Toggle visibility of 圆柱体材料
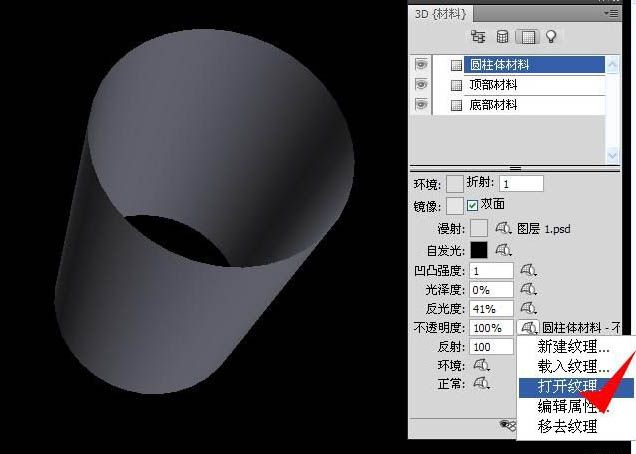Screen dimensions: 636x454 [421, 65]
